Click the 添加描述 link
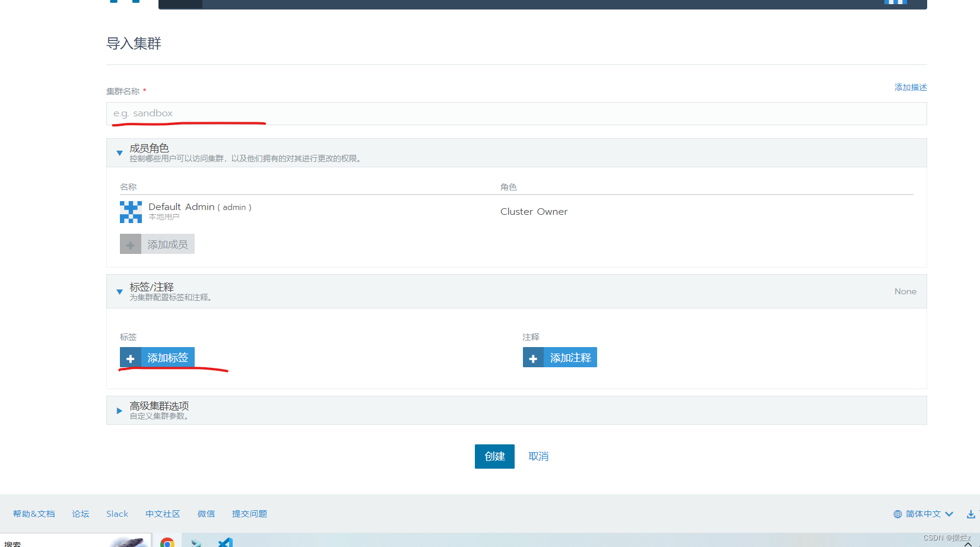This screenshot has height=547, width=980. [x=911, y=87]
